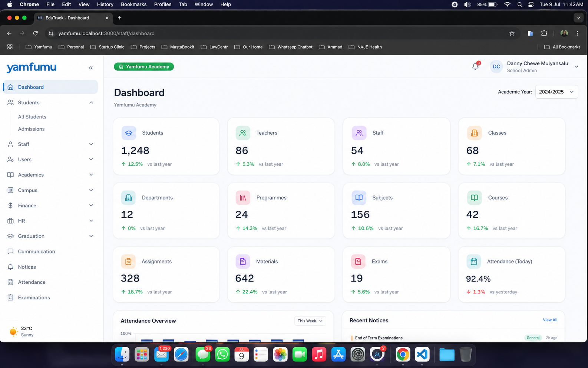The width and height of the screenshot is (588, 368).
Task: Click the Classes card building icon
Action: [474, 133]
